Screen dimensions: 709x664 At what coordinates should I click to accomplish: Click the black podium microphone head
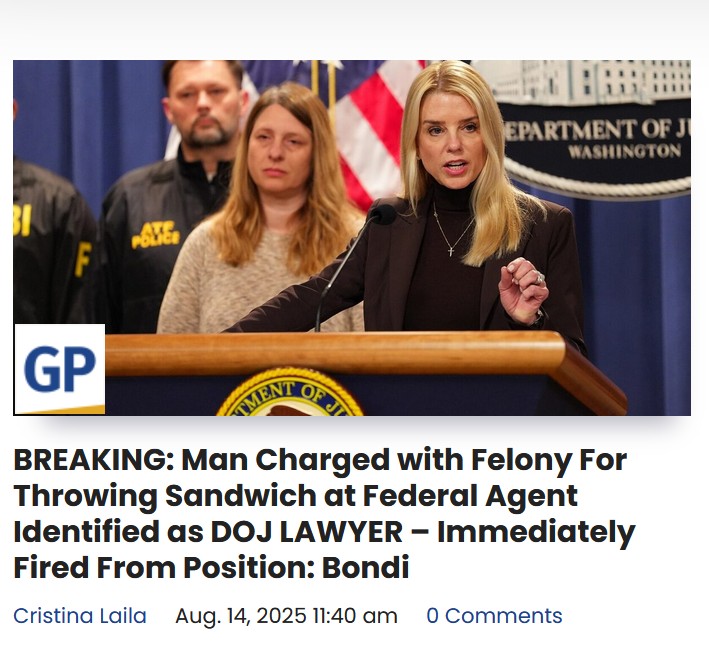383,215
